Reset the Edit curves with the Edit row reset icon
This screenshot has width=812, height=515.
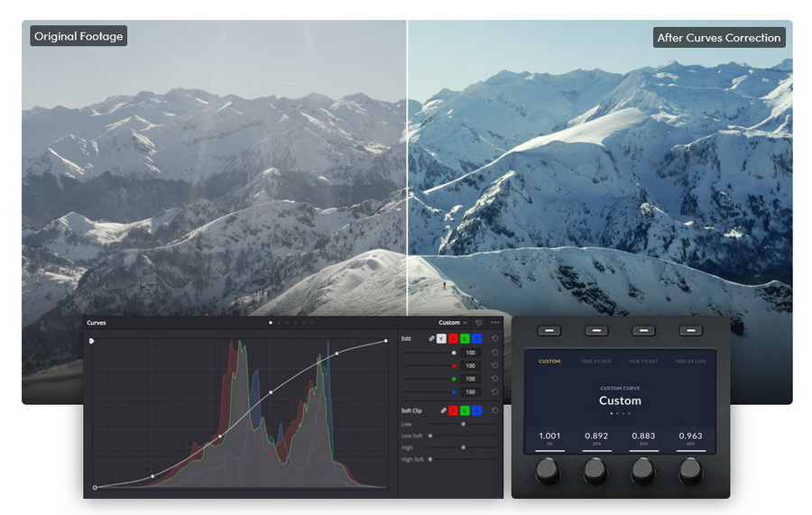495,338
